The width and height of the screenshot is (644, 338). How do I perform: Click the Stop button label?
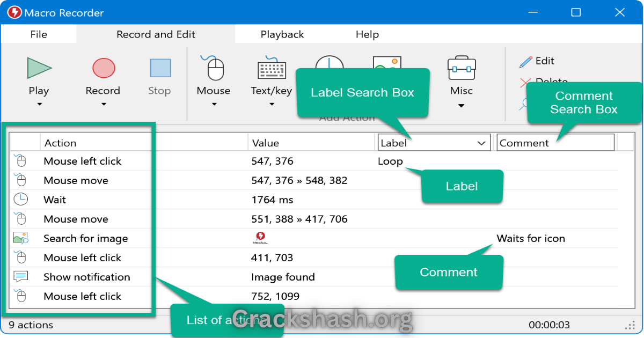(159, 91)
